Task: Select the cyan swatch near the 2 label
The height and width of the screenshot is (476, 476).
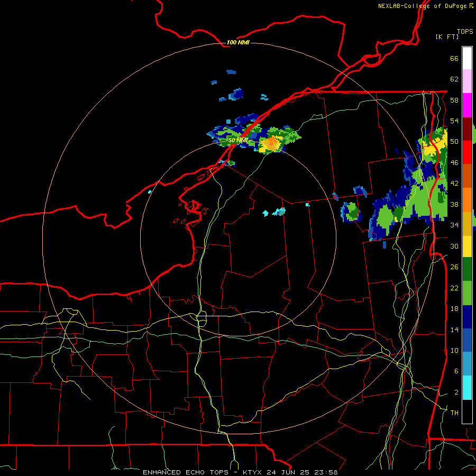Action: [x=467, y=388]
